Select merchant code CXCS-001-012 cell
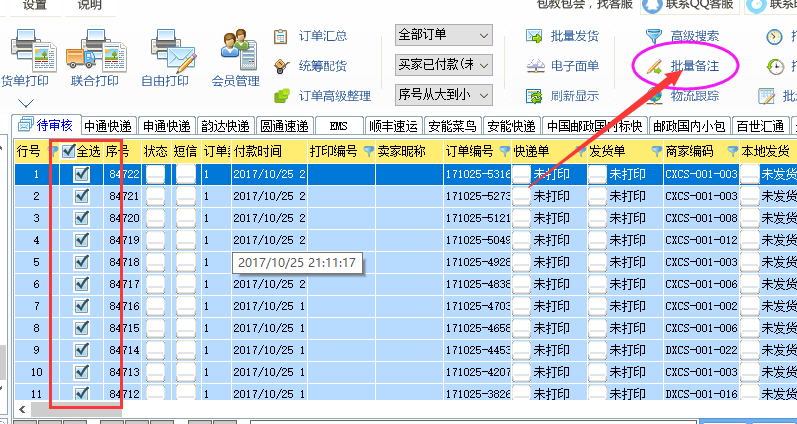This screenshot has width=797, height=424. (701, 240)
